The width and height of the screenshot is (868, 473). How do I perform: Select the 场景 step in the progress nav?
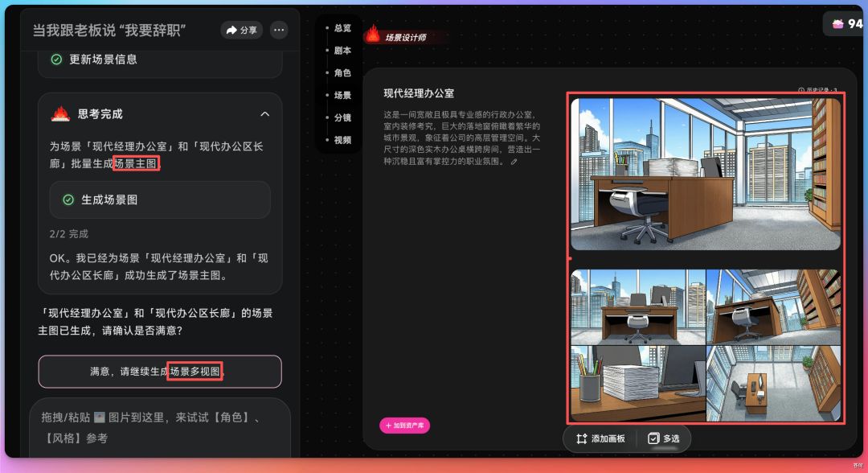pyautogui.click(x=342, y=95)
